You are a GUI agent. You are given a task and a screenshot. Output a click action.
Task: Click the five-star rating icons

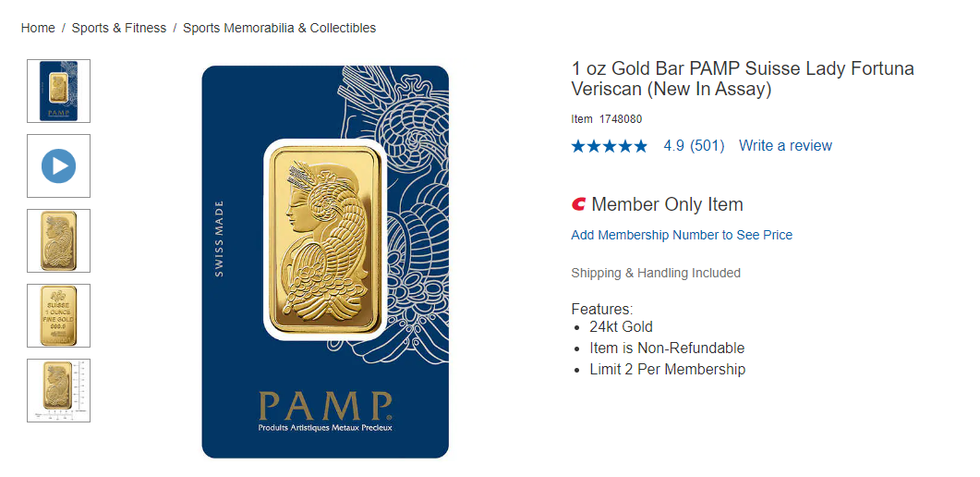609,146
